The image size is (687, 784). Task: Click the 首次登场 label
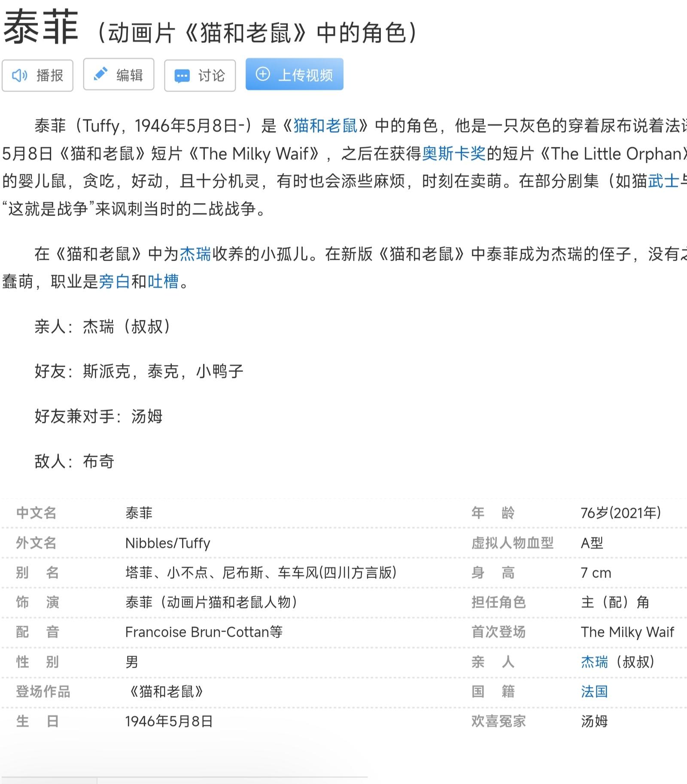(499, 632)
